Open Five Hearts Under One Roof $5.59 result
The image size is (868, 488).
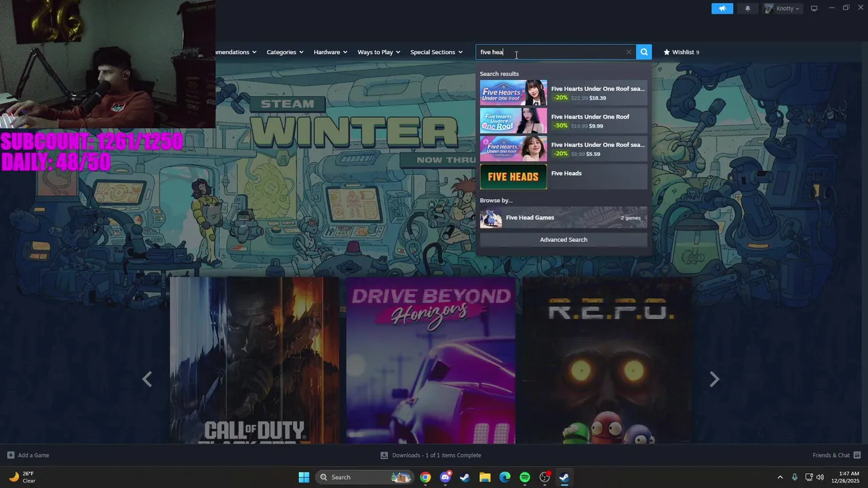click(x=564, y=148)
